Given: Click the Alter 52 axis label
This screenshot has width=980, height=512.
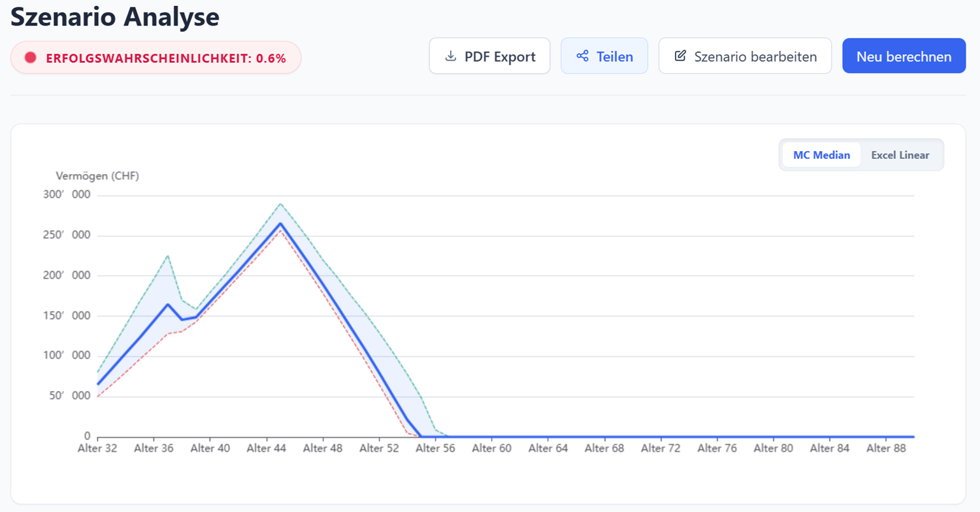Looking at the screenshot, I should (379, 449).
